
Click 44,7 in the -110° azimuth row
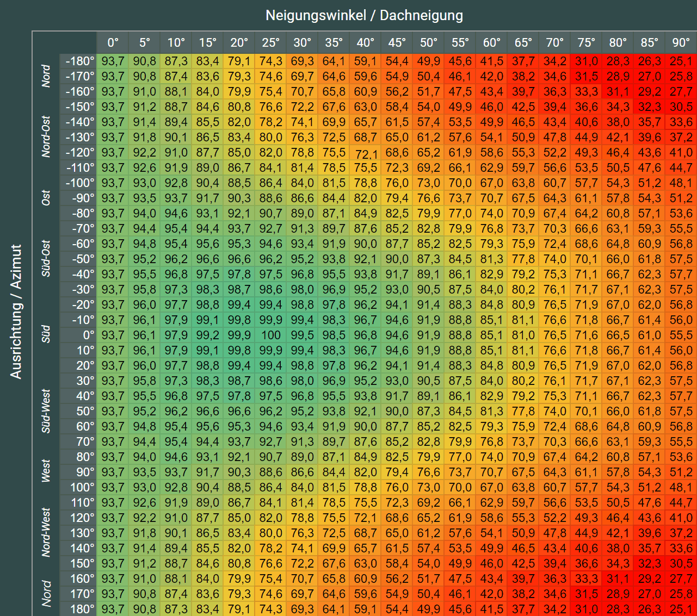click(681, 168)
